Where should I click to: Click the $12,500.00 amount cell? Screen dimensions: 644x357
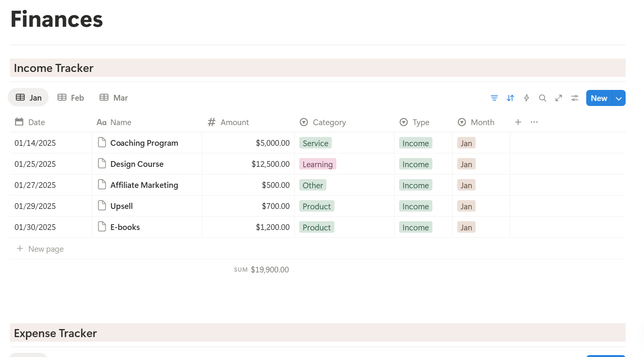(x=270, y=164)
